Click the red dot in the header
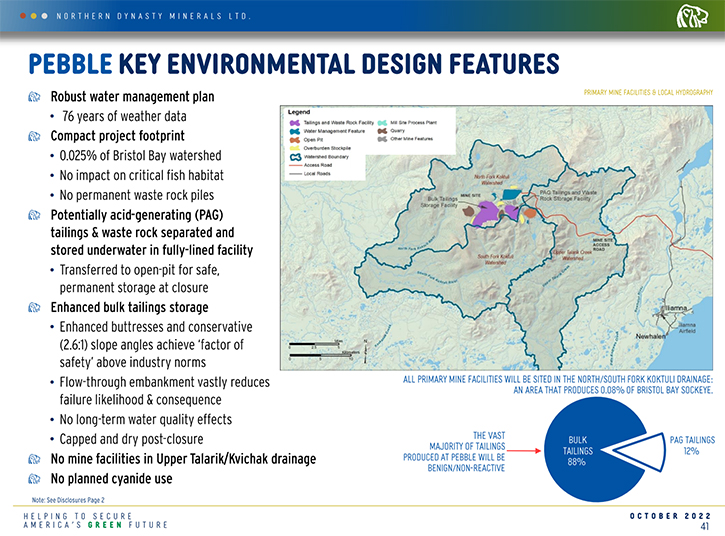Screen dimensions: 725x536 23,16
